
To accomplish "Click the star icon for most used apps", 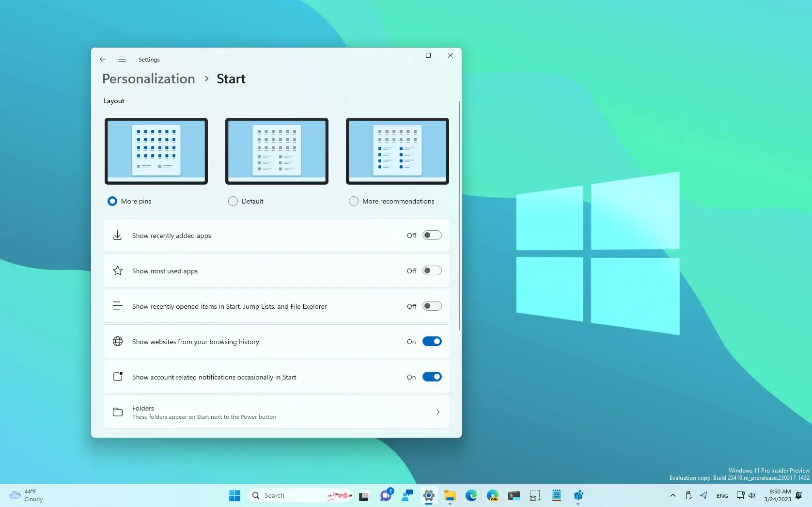I will click(x=118, y=270).
